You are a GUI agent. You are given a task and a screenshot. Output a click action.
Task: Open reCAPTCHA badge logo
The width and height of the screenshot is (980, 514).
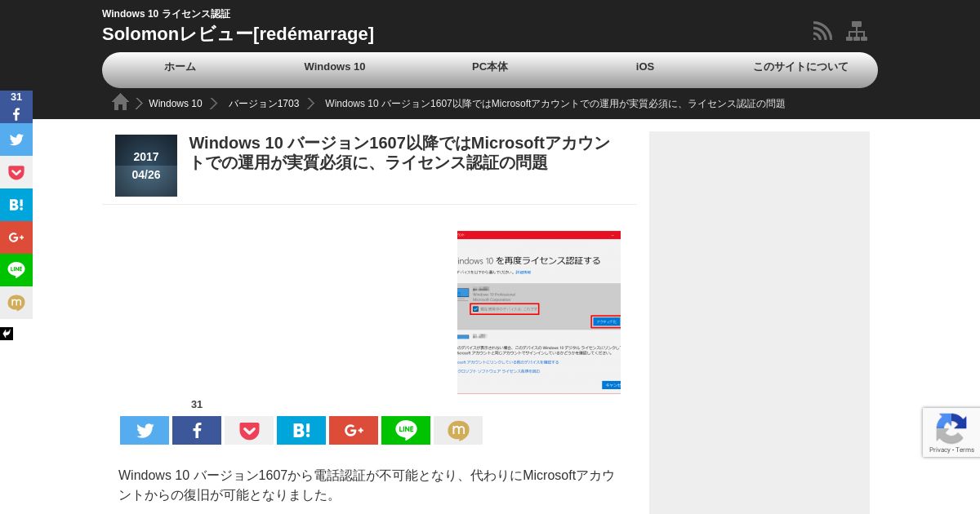[951, 428]
